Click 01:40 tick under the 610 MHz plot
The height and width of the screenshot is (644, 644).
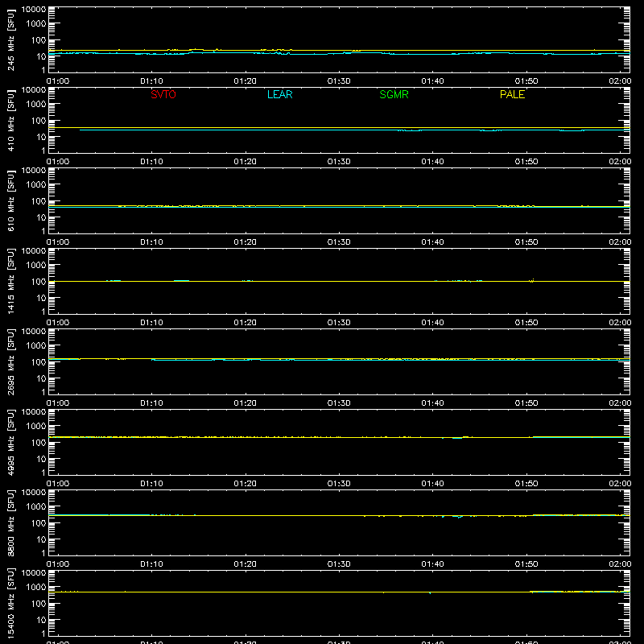432,242
